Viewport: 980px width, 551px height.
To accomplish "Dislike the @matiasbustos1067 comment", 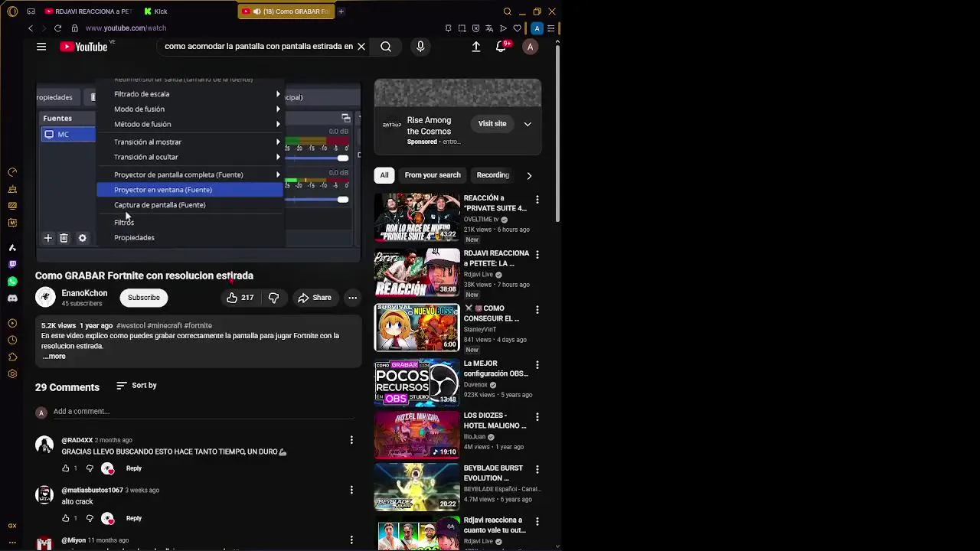I will (90, 518).
